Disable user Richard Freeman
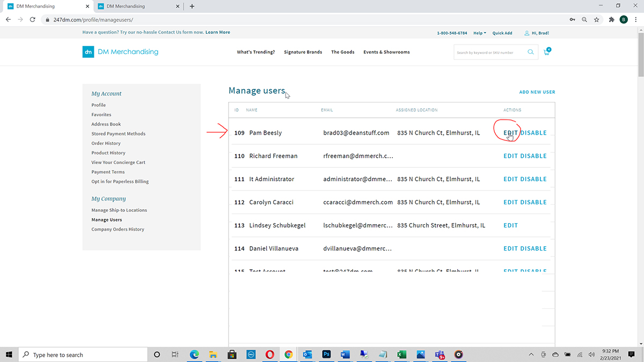 533,156
